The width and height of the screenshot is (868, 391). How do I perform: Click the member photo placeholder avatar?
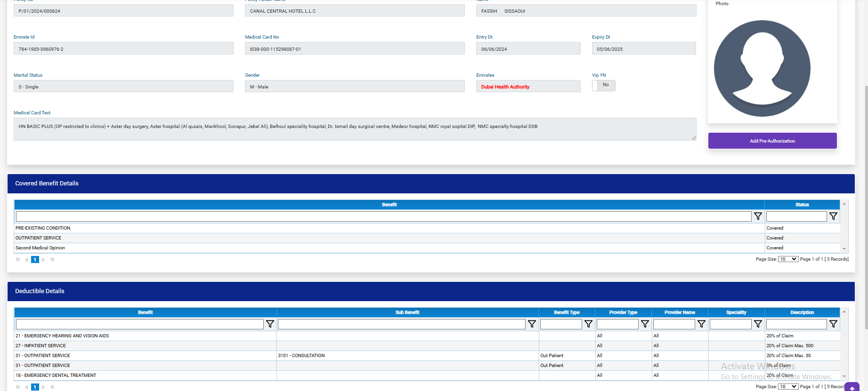click(762, 69)
